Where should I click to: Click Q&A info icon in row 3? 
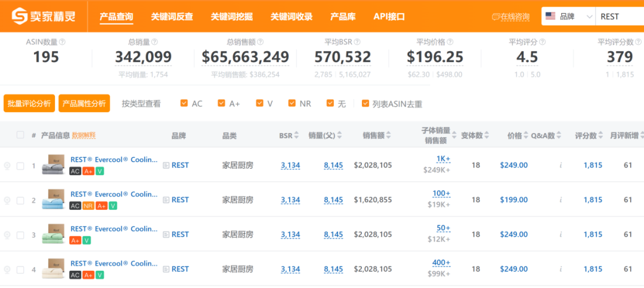click(561, 234)
